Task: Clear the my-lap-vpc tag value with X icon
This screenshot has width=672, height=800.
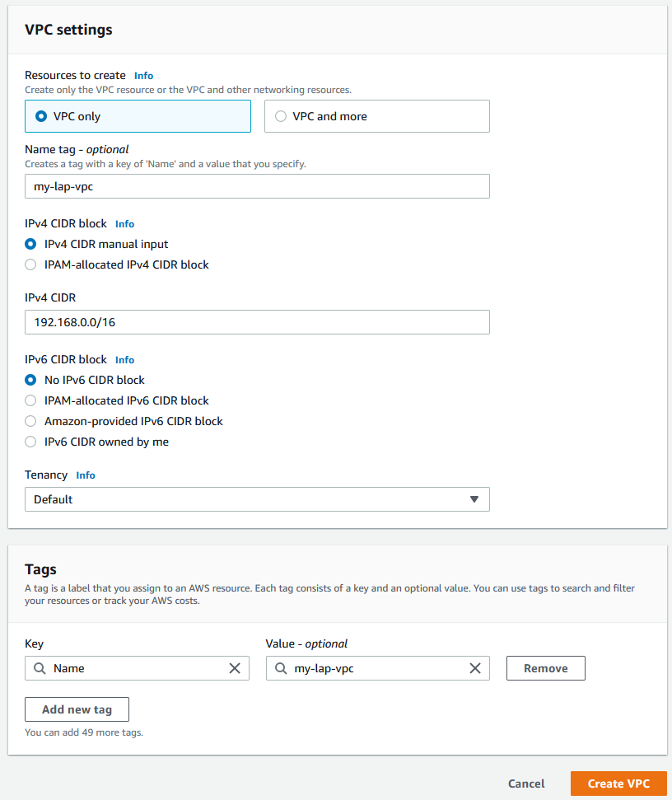Action: (x=474, y=668)
